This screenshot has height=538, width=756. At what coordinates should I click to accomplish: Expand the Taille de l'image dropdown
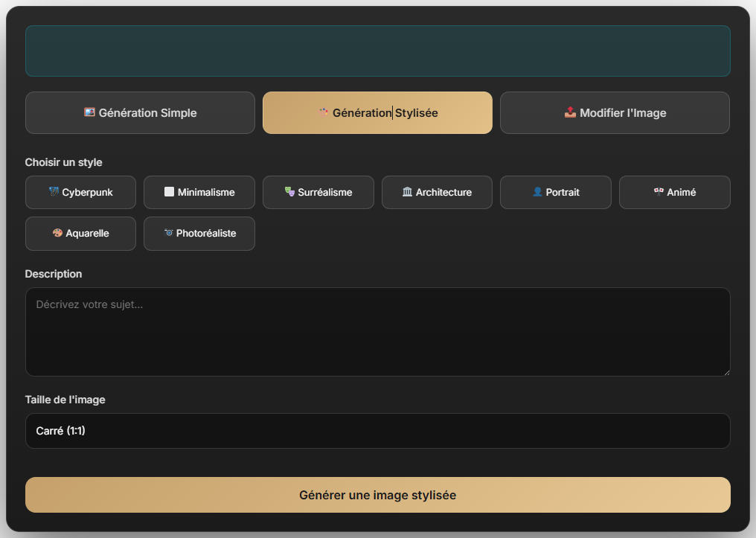tap(377, 431)
